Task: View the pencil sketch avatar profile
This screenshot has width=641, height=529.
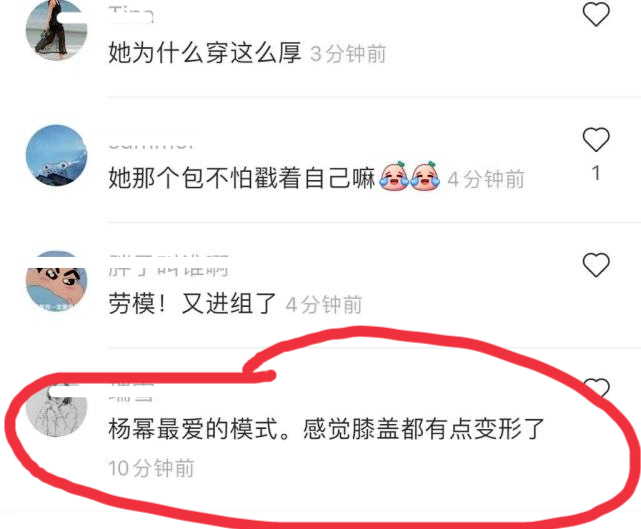Action: coord(56,409)
